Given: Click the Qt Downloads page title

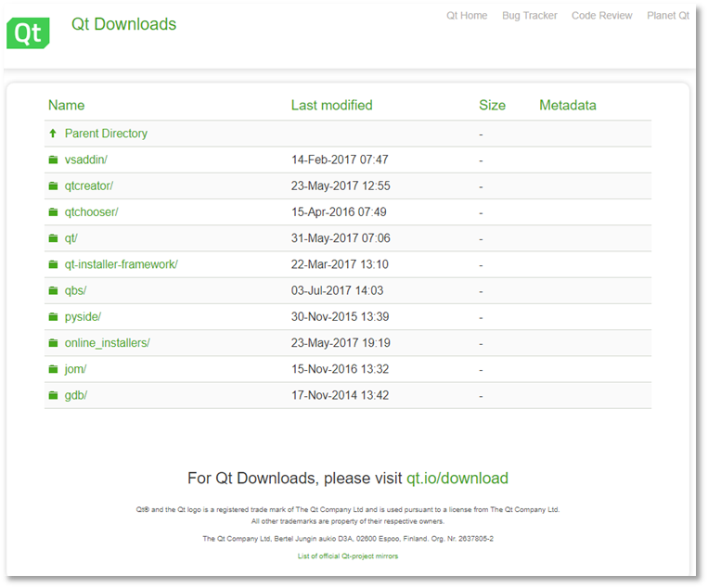Looking at the screenshot, I should [x=123, y=24].
